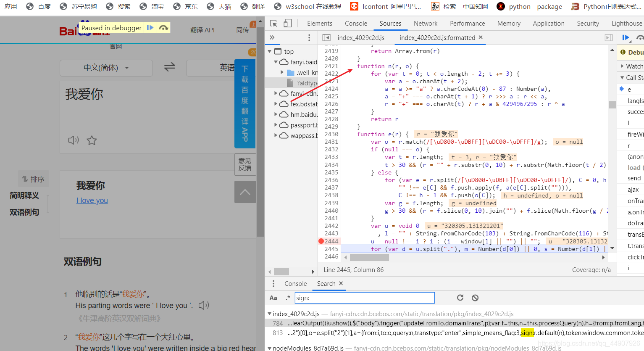Viewport: 644px width, 351px height.
Task: Play pronunciation of the source text 我爱你
Action: 74,140
